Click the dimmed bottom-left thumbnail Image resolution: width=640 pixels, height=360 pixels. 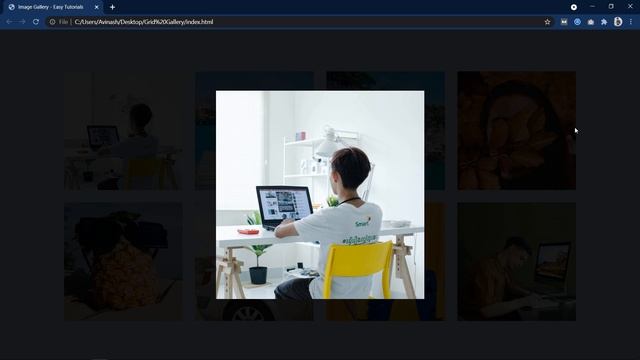click(123, 262)
